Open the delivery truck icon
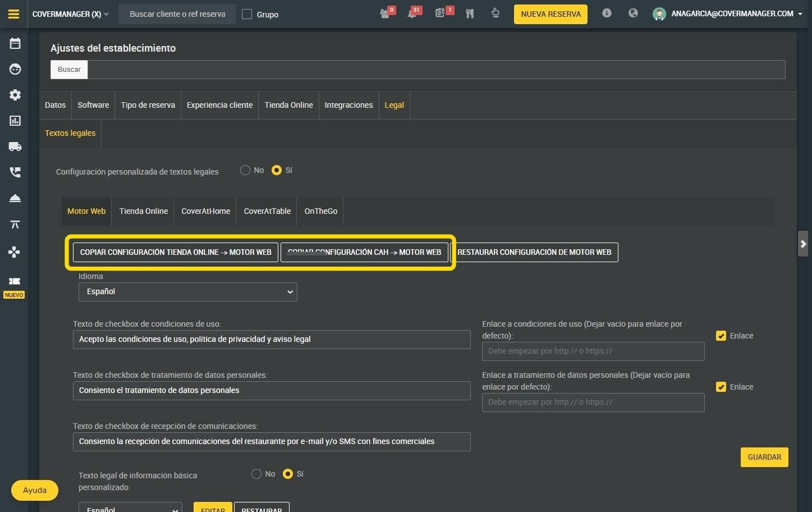The image size is (812, 512). tap(15, 147)
